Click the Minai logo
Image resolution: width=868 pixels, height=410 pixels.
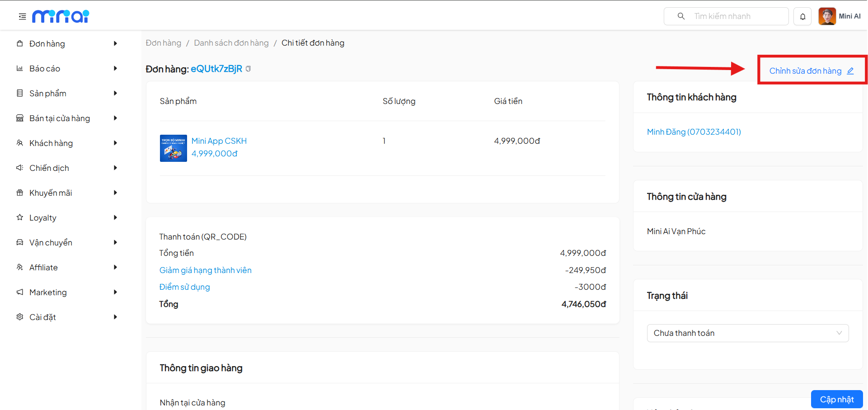pos(61,16)
